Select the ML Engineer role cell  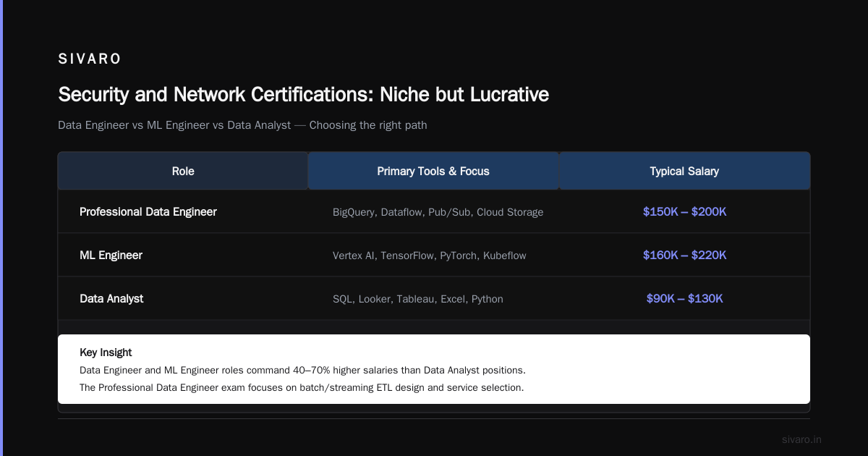click(111, 255)
